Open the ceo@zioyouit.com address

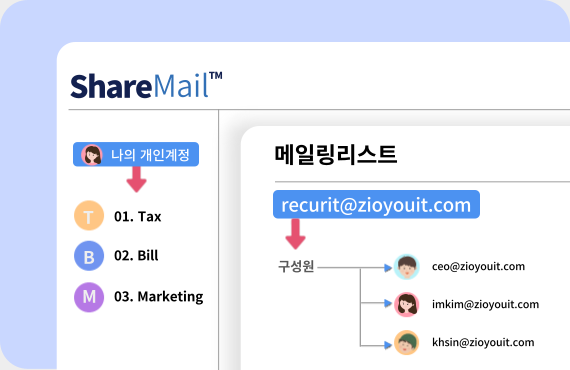[478, 266]
